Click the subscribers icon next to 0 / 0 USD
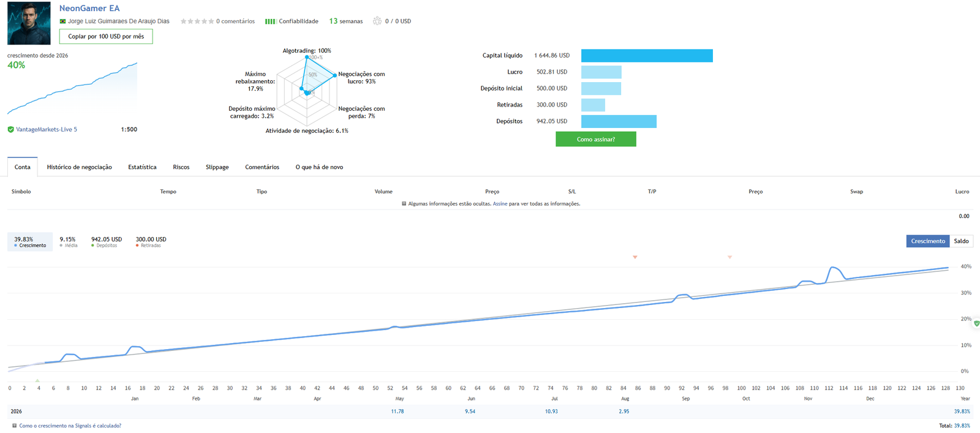Viewport: 980px width, 433px height. tap(377, 21)
